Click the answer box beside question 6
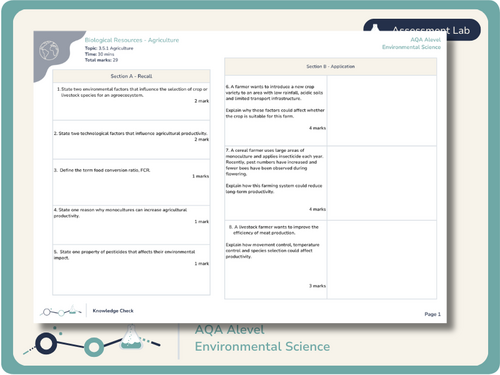 pos(382,111)
